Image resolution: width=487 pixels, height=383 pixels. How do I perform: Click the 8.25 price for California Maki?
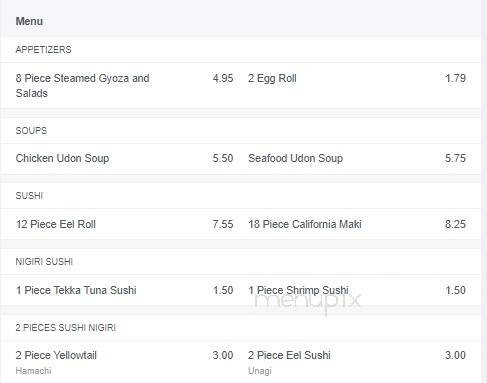pyautogui.click(x=455, y=224)
